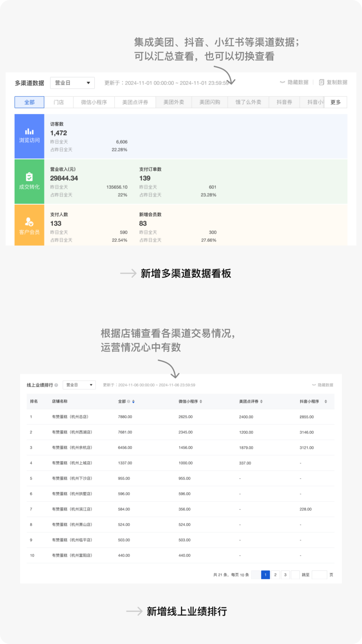Viewport: 362px width, 644px height.
Task: Open 营业日 dropdown in 多渠道数据
Action: point(72,83)
